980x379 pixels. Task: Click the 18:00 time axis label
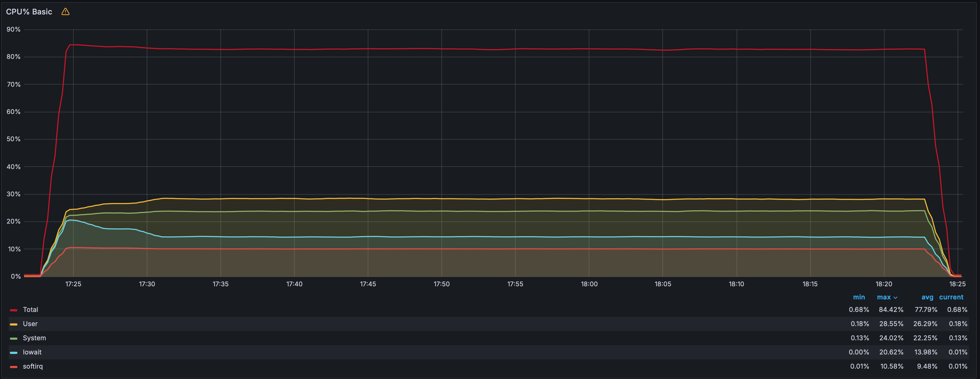point(589,284)
